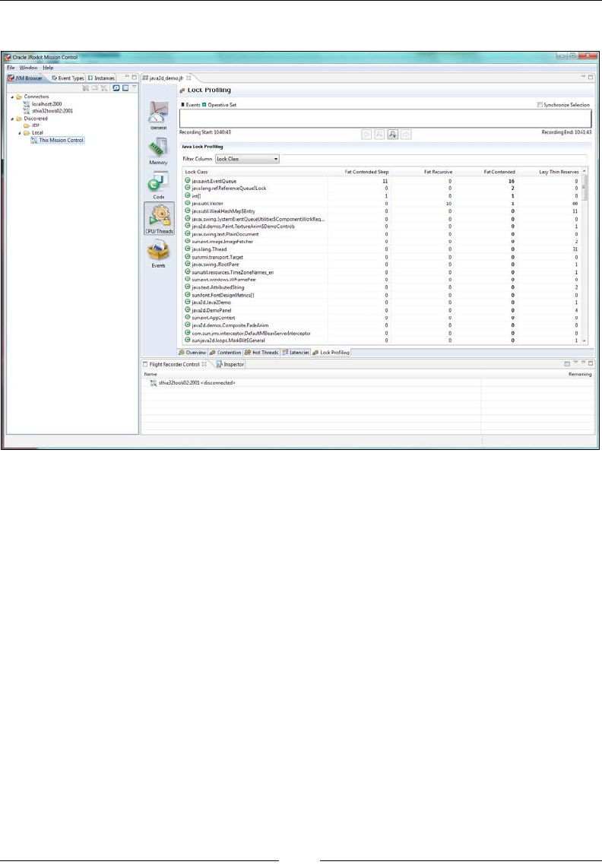Open the File menu
Viewport: 602px width, 868px height.
point(11,68)
